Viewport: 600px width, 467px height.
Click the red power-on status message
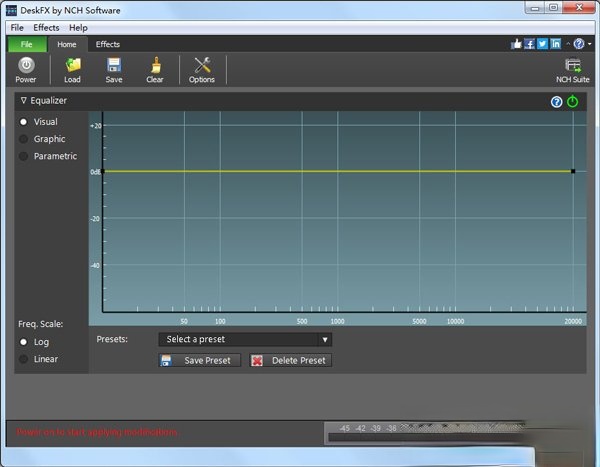click(x=98, y=433)
